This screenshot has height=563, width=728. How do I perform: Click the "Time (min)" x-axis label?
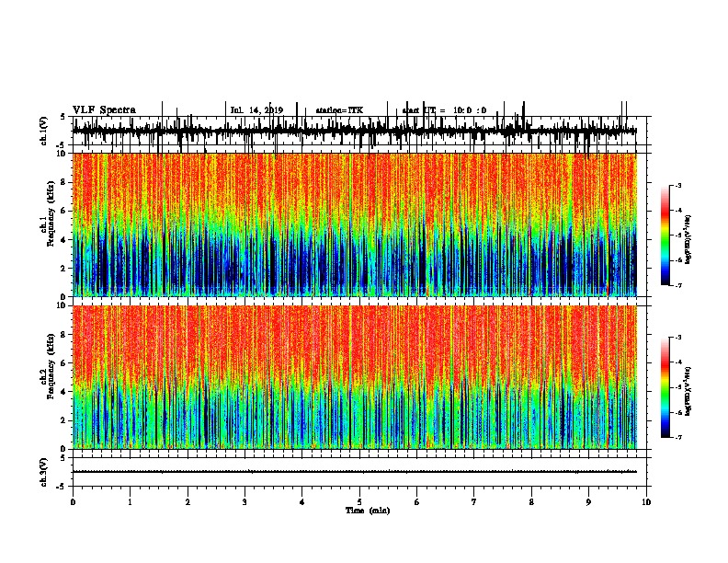[x=368, y=511]
